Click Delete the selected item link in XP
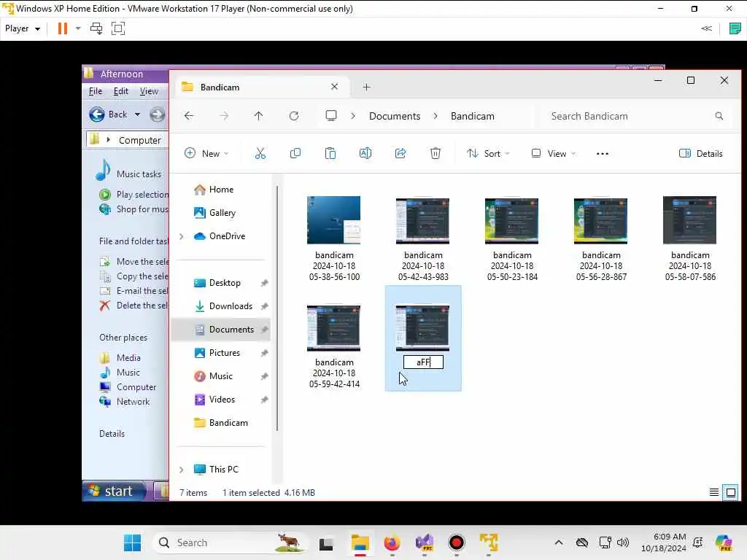Image resolution: width=747 pixels, height=560 pixels. click(142, 306)
